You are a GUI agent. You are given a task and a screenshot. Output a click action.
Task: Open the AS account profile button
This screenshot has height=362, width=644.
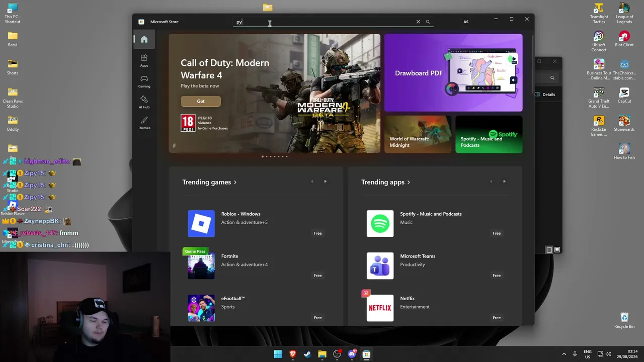(x=466, y=22)
